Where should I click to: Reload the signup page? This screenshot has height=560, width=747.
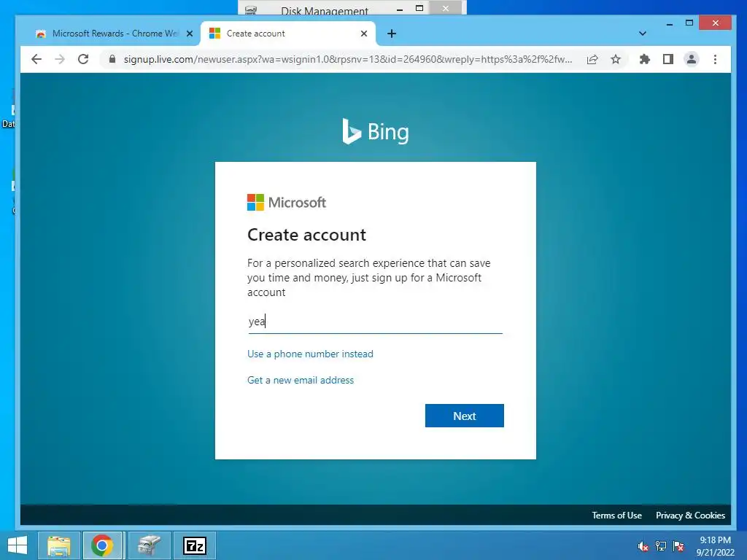click(x=83, y=59)
